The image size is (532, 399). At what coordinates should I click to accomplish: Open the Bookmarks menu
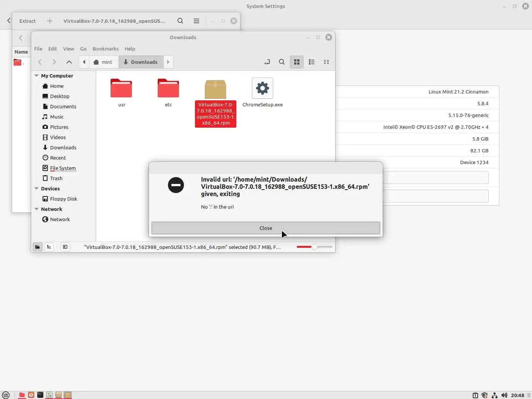[105, 49]
